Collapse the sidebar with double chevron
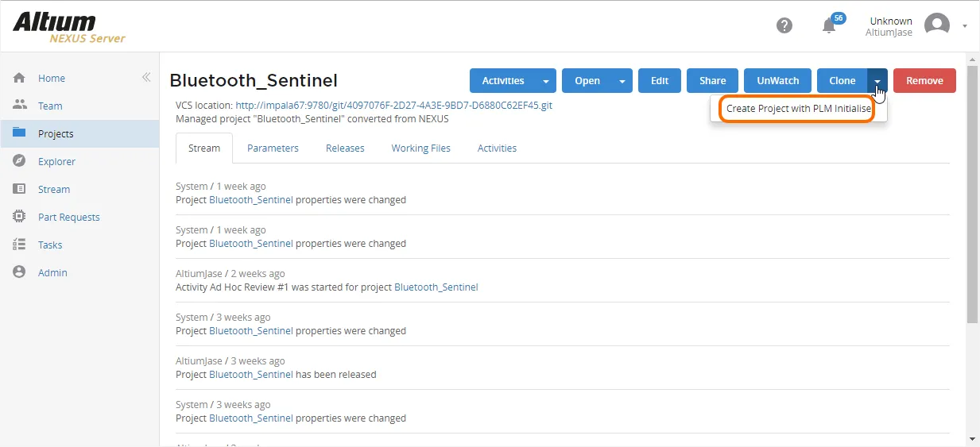 click(146, 78)
